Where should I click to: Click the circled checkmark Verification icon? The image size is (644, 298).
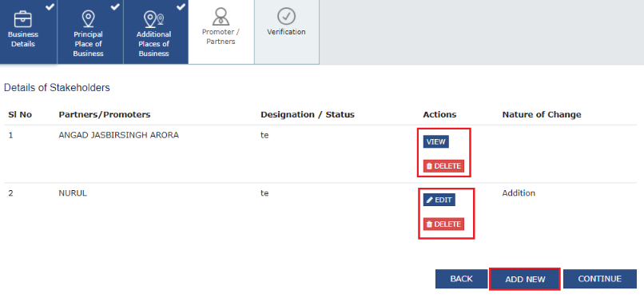[x=286, y=17]
